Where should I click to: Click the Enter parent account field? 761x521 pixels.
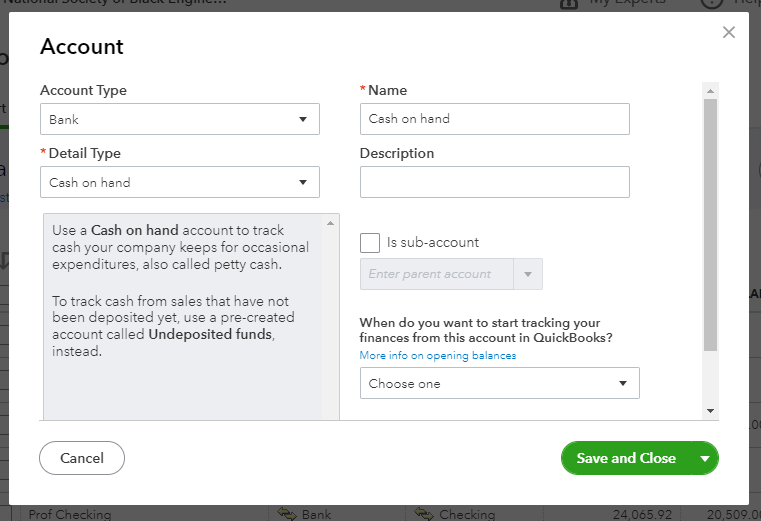pyautogui.click(x=437, y=274)
